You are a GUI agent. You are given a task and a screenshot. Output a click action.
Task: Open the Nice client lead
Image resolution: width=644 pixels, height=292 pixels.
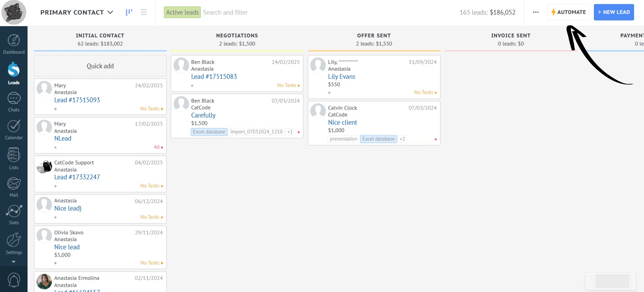(x=342, y=122)
